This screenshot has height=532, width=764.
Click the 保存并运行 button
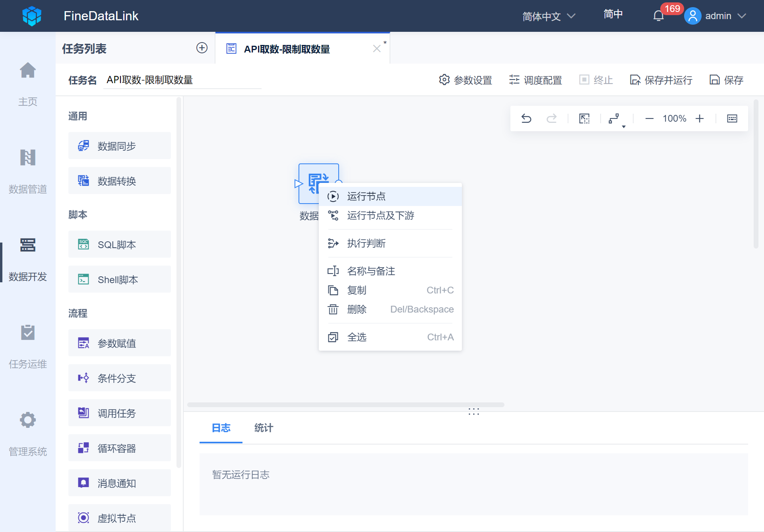(x=661, y=80)
